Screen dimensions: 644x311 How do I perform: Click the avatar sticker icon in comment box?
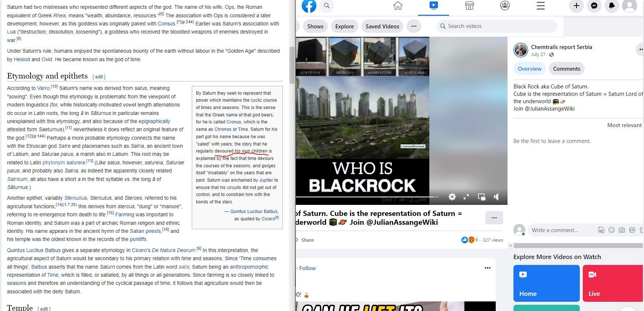coord(601,230)
